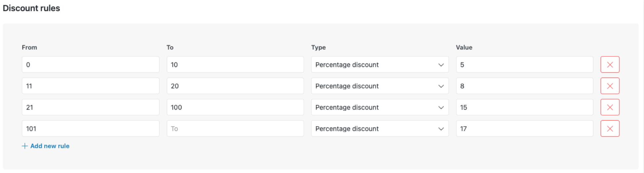
Task: Delete the 21 to 100 rule
Action: tap(610, 107)
